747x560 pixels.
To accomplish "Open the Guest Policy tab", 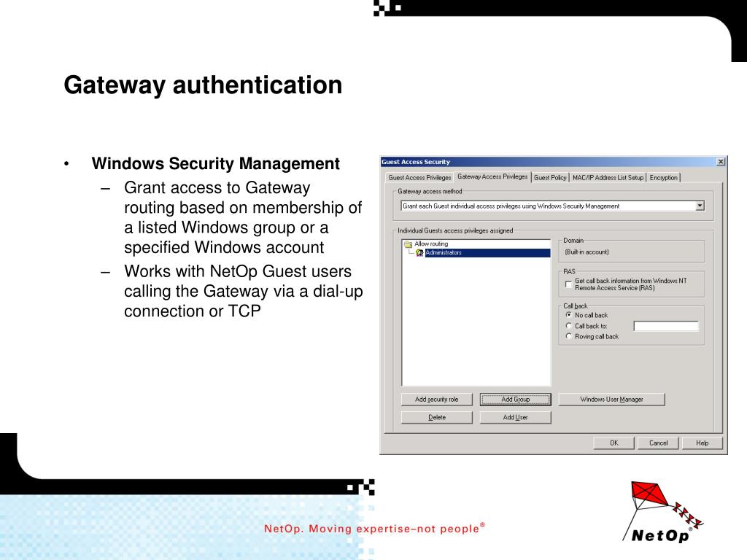I will point(550,178).
